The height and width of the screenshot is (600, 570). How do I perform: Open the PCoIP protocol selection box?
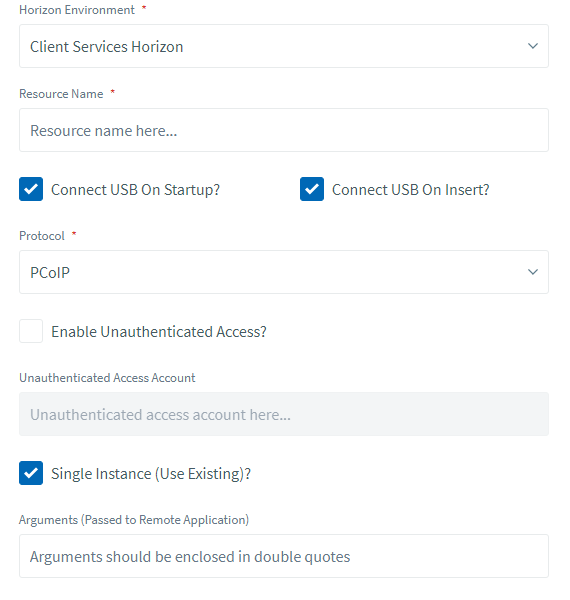(x=284, y=272)
